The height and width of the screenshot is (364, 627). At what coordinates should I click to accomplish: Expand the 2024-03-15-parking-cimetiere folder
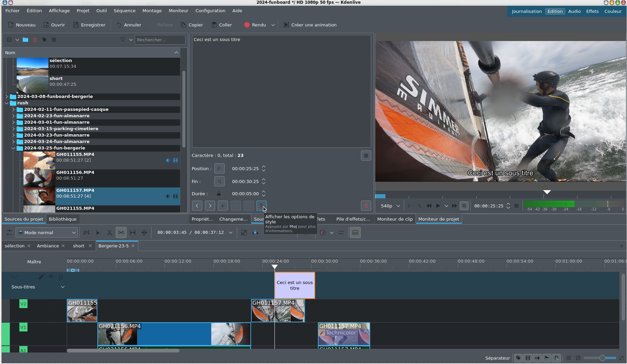point(13,129)
